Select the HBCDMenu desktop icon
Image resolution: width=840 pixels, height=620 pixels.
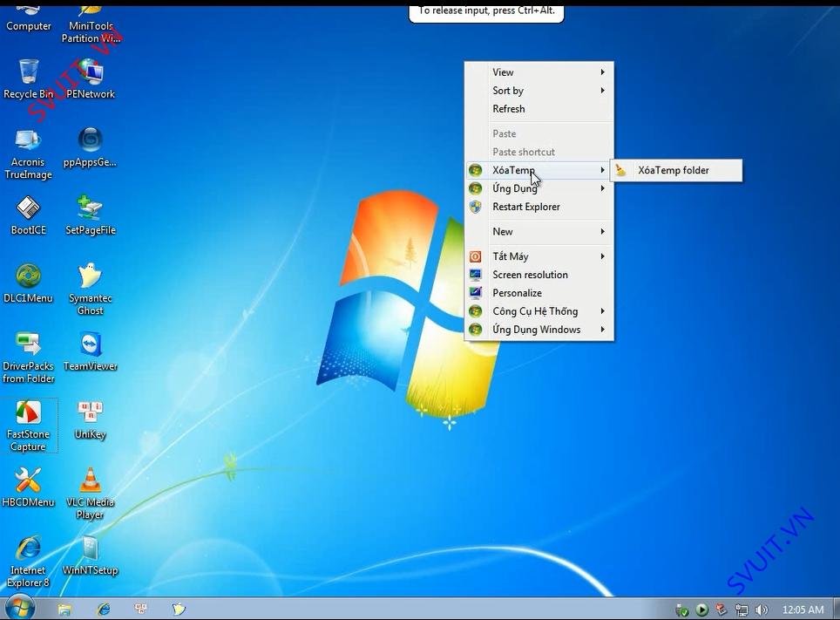[x=29, y=487]
